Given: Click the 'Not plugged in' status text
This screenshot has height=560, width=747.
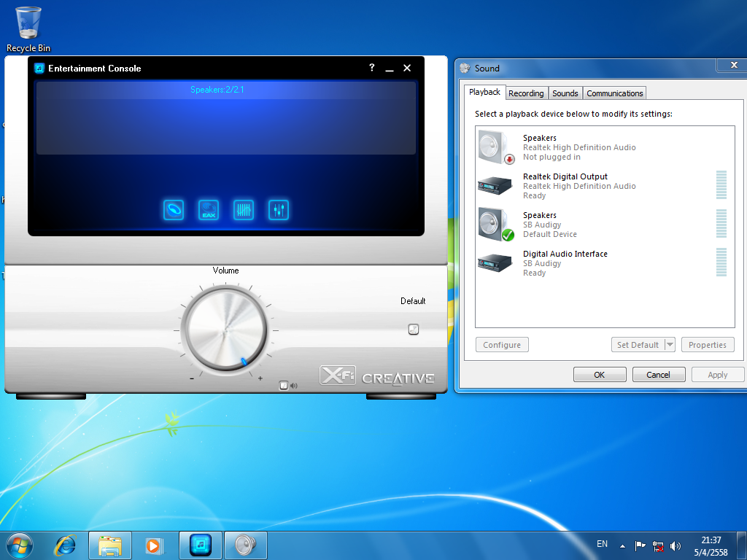Looking at the screenshot, I should pos(551,157).
